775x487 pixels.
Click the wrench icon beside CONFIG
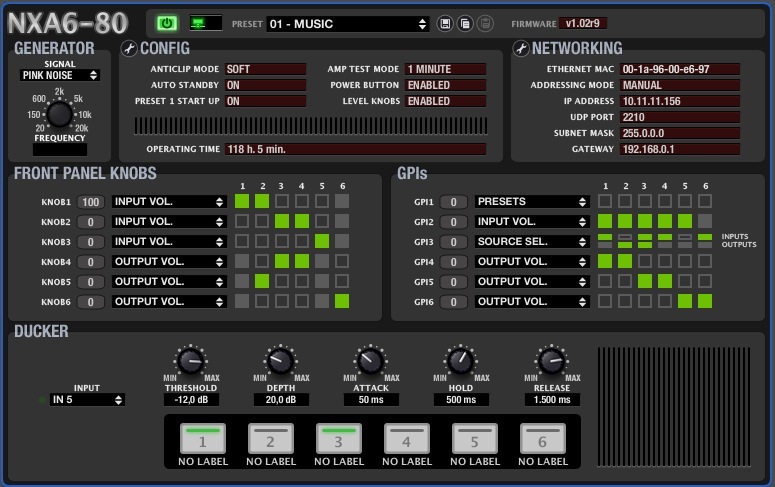[129, 49]
